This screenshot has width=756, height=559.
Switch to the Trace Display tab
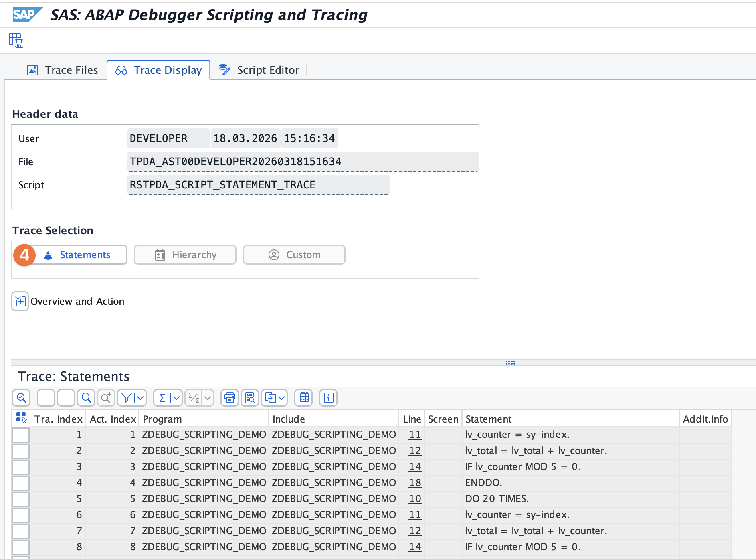click(159, 70)
